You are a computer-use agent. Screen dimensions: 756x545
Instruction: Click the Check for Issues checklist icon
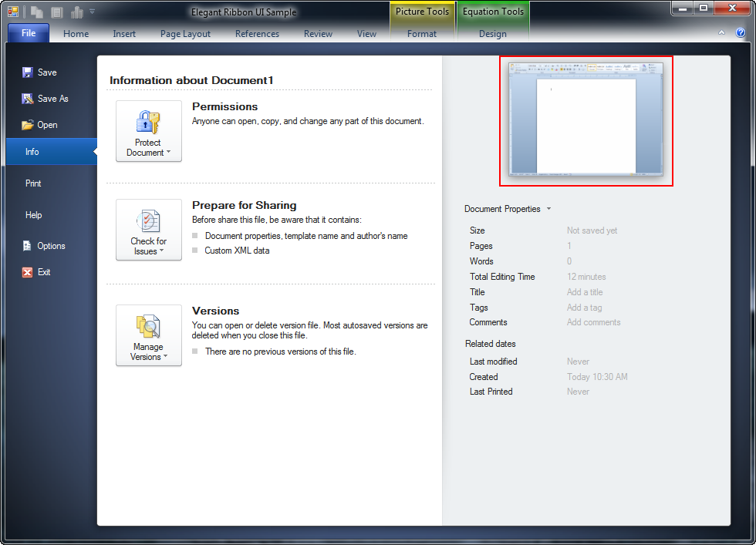[x=148, y=221]
